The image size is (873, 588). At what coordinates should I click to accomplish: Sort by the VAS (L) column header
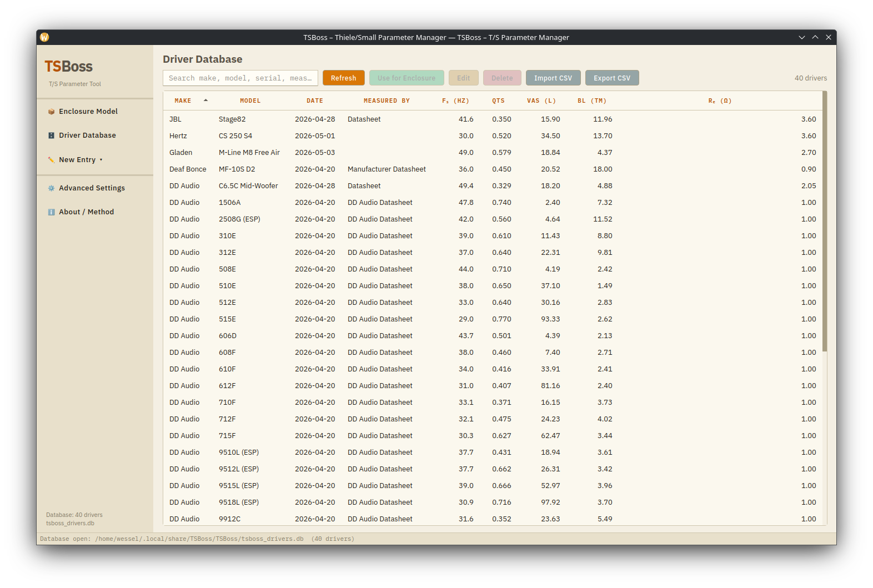541,101
